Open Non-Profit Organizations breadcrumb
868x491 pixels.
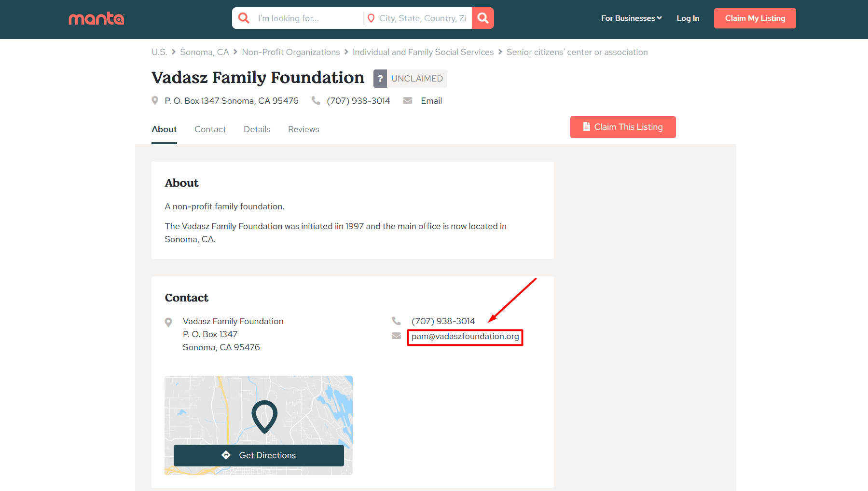point(291,52)
